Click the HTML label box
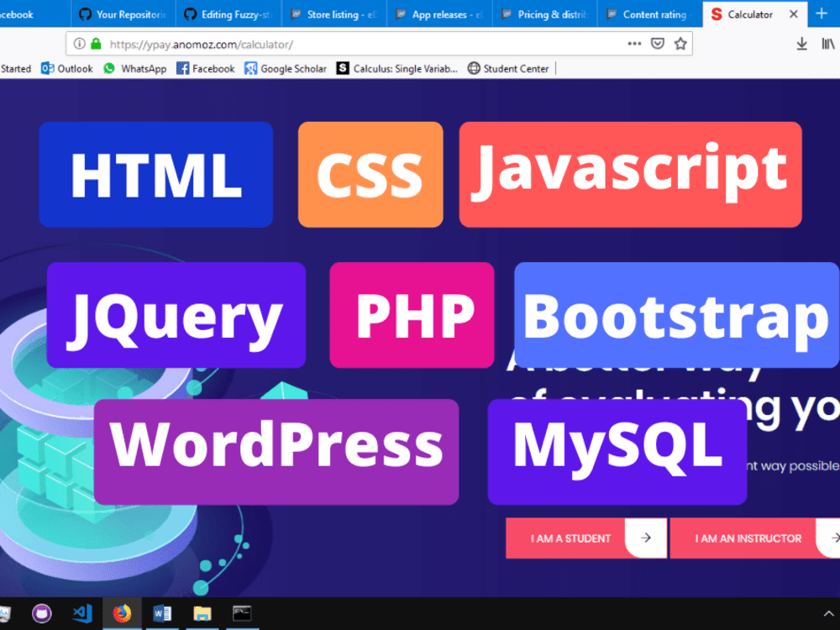 [156, 175]
